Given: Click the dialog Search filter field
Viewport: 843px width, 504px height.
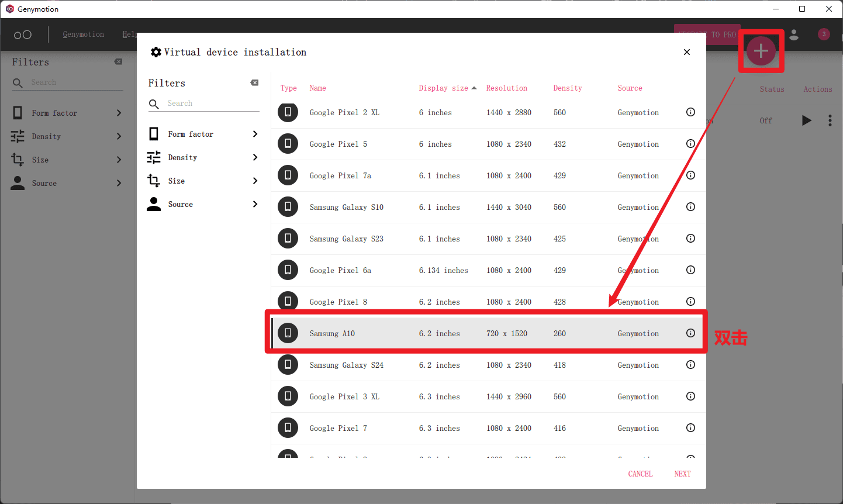Looking at the screenshot, I should (210, 103).
